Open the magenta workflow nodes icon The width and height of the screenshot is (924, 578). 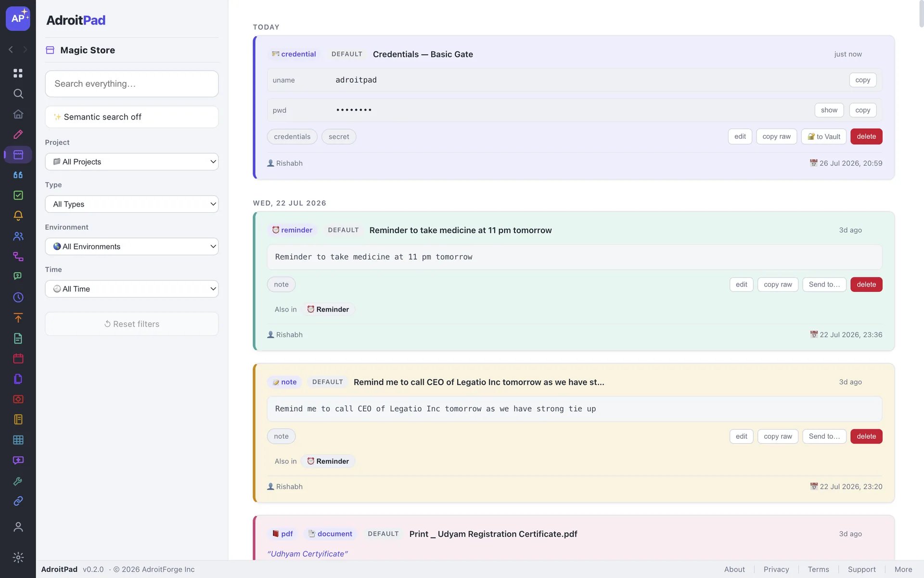pos(18,256)
